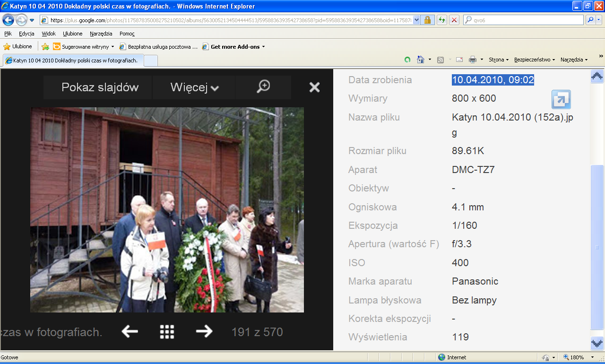
Task: Click the scroll up arrow of details panel
Action: pyautogui.click(x=597, y=76)
